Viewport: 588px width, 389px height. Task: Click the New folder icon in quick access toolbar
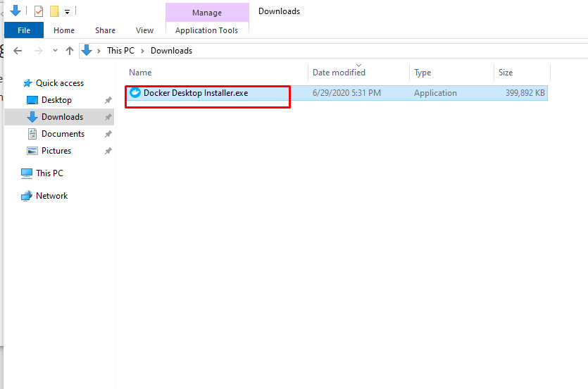tap(54, 11)
